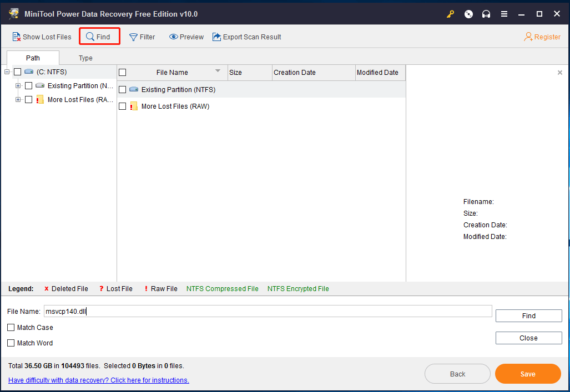The height and width of the screenshot is (392, 570).
Task: Click (C: NTFS) tree label
Action: coord(52,72)
